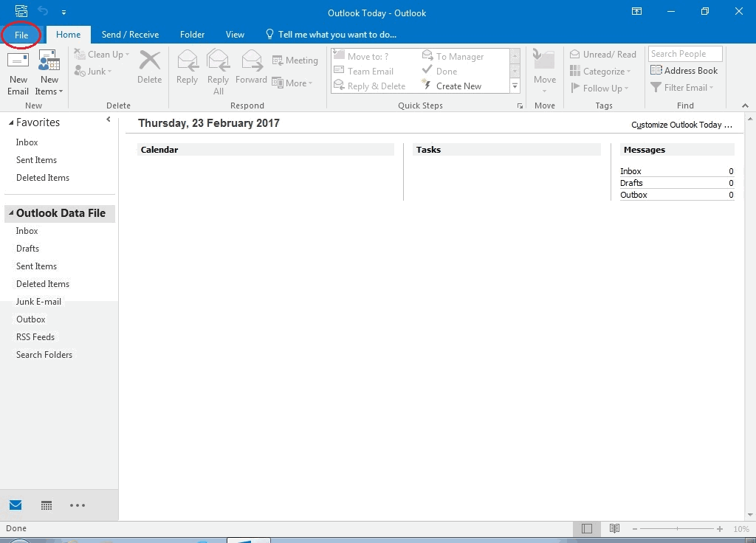This screenshot has width=756, height=543.
Task: Select the Team Email quick step
Action: pyautogui.click(x=364, y=72)
